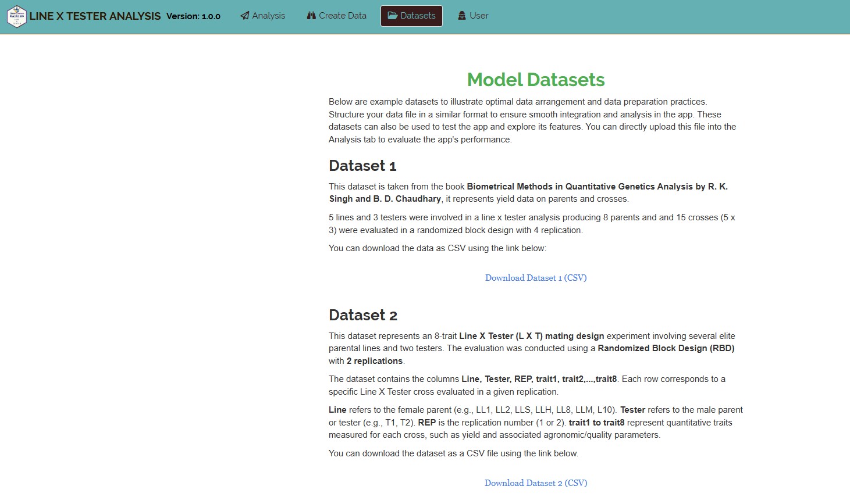850x504 pixels.
Task: Click the open folder Datasets icon
Action: 393,16
